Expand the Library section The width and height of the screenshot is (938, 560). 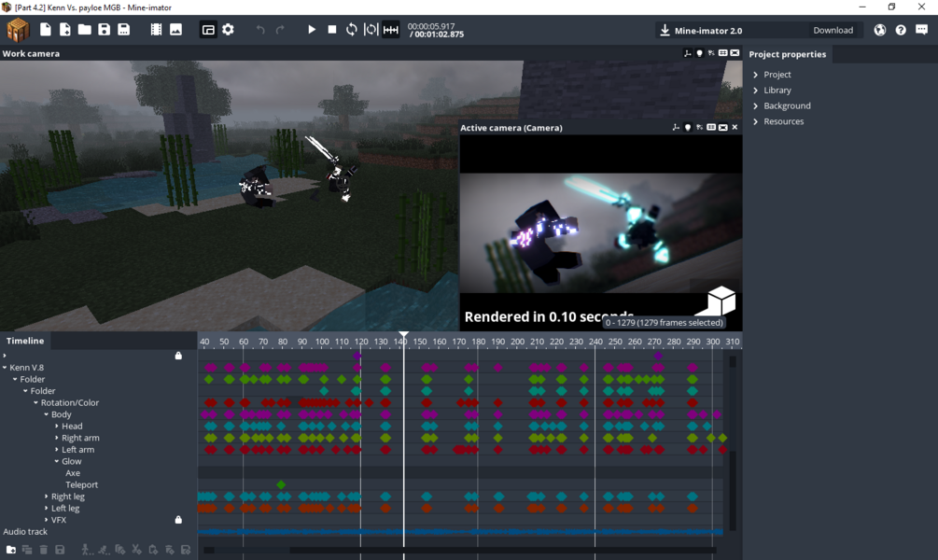(x=756, y=90)
